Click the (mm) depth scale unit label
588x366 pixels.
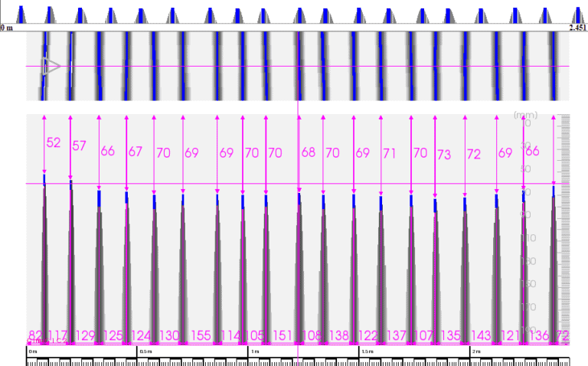click(x=524, y=115)
